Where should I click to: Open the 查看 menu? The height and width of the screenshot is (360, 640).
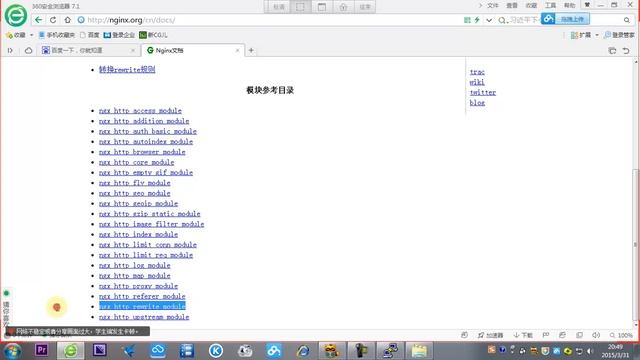[x=512, y=5]
